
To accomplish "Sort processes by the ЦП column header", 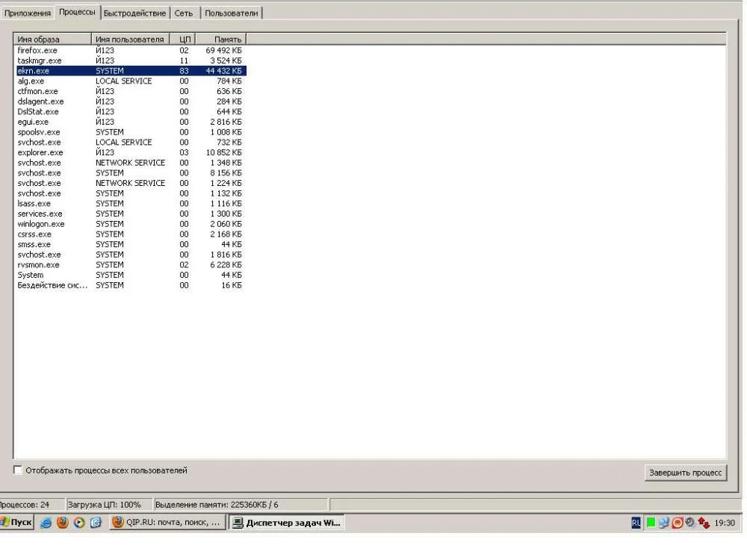I will [x=182, y=39].
